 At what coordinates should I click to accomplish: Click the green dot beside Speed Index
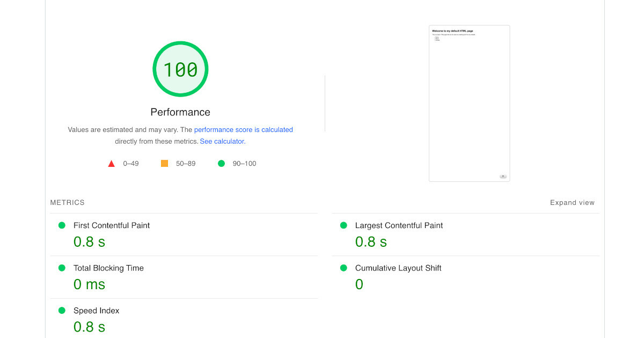(61, 310)
